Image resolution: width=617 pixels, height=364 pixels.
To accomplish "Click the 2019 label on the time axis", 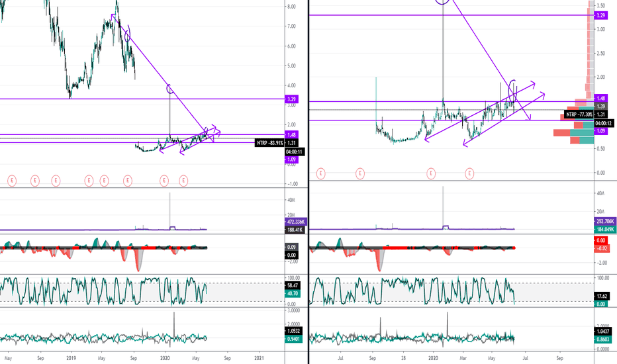I will pos(71,359).
